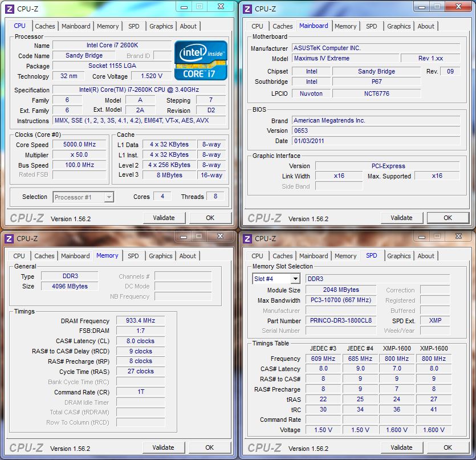
Task: Click the memory Size value '4096 MBytes'
Action: (70, 286)
